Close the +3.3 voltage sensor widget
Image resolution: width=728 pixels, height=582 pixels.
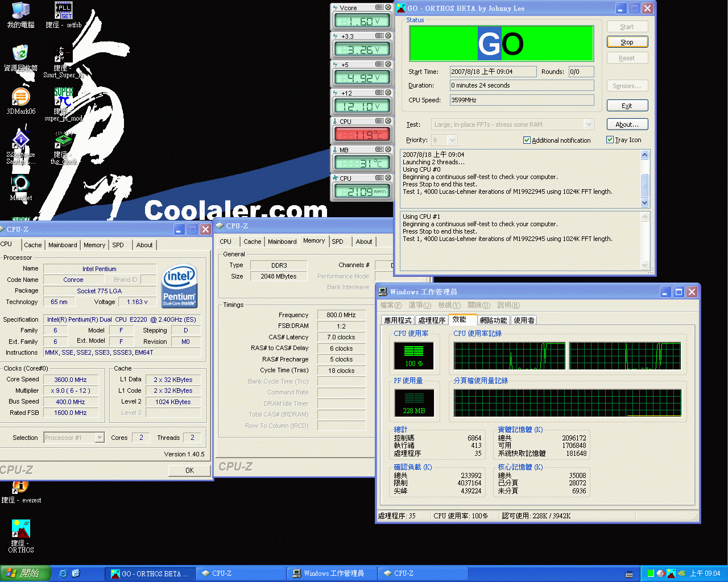point(388,36)
